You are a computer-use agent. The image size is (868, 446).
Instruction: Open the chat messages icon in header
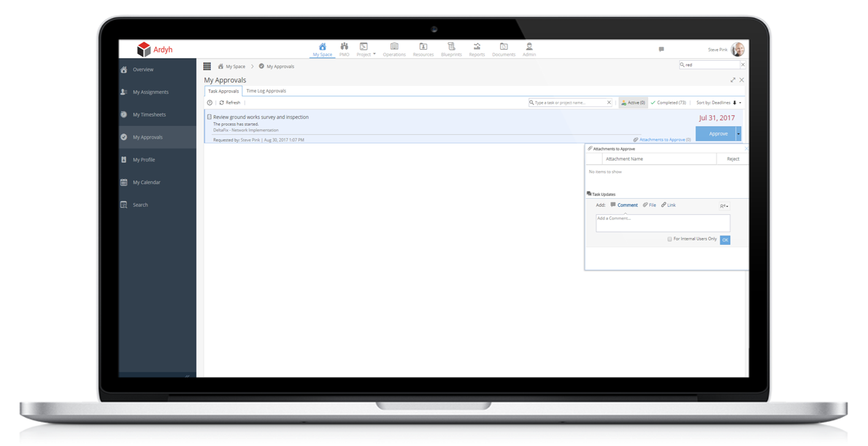coord(661,49)
